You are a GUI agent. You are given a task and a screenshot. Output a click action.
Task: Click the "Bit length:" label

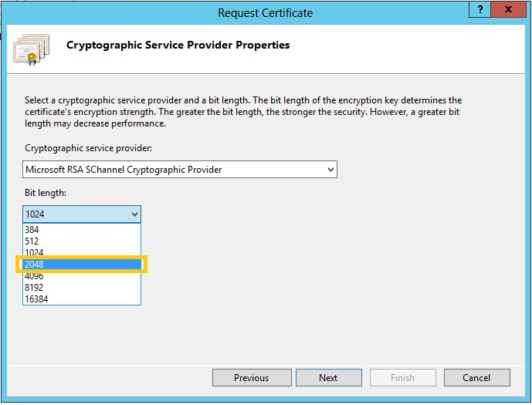pyautogui.click(x=46, y=192)
